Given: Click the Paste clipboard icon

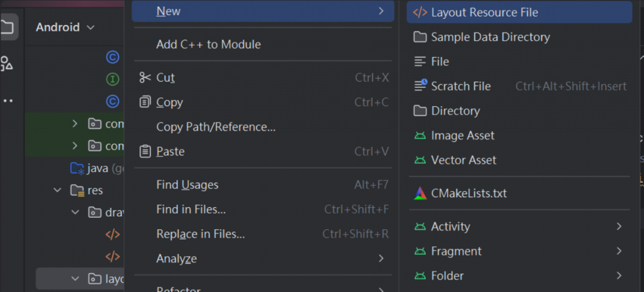Looking at the screenshot, I should [x=145, y=151].
